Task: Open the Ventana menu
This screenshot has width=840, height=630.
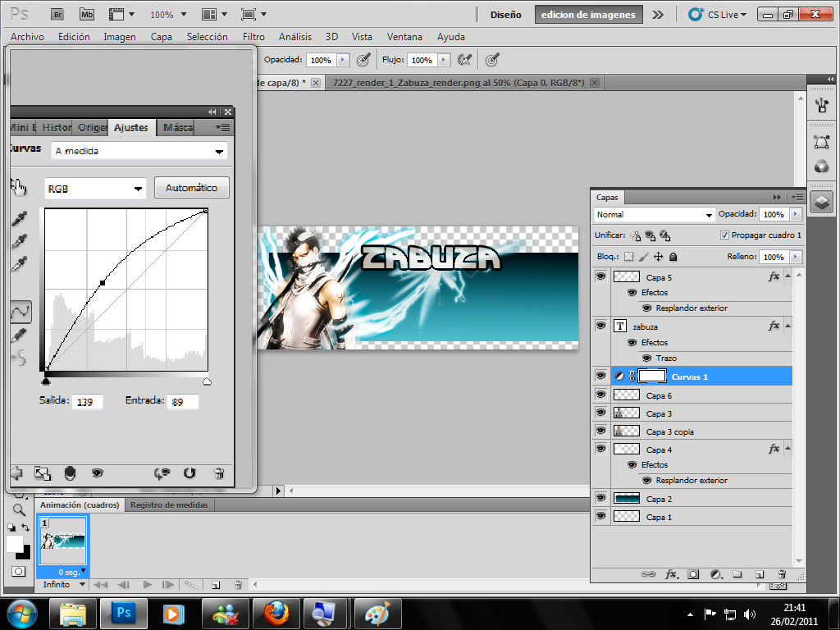Action: tap(404, 36)
